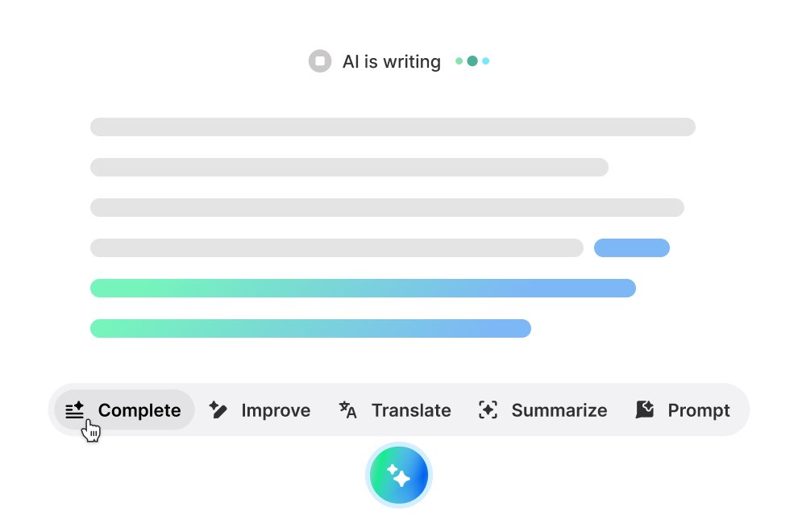Click the typing indicator dots
The height and width of the screenshot is (532, 798).
point(473,60)
